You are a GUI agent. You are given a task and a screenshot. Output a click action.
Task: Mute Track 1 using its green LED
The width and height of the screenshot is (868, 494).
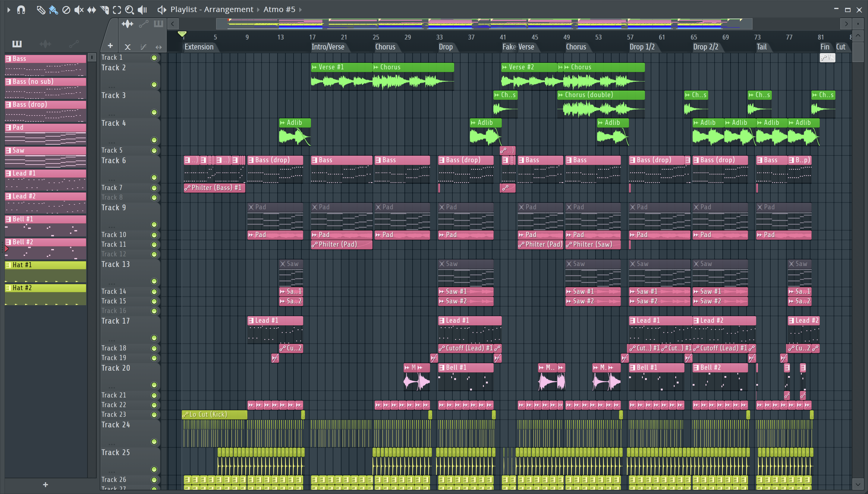tap(154, 58)
